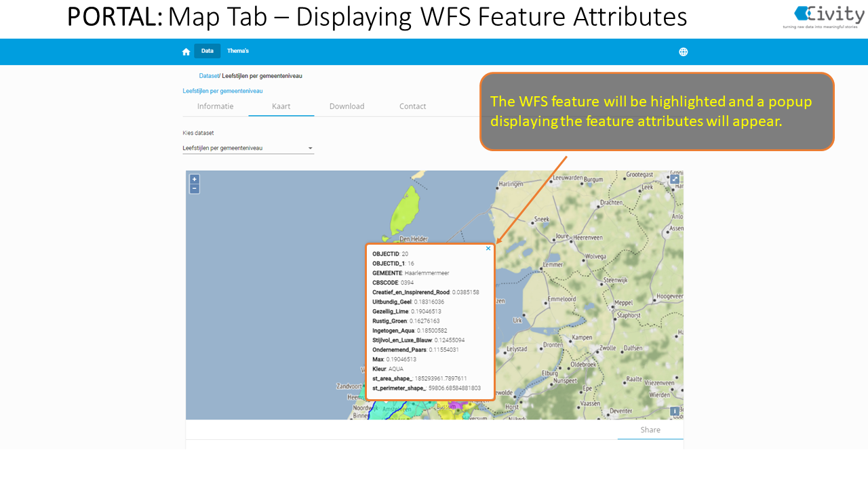Show map attribution info icon

pos(674,411)
